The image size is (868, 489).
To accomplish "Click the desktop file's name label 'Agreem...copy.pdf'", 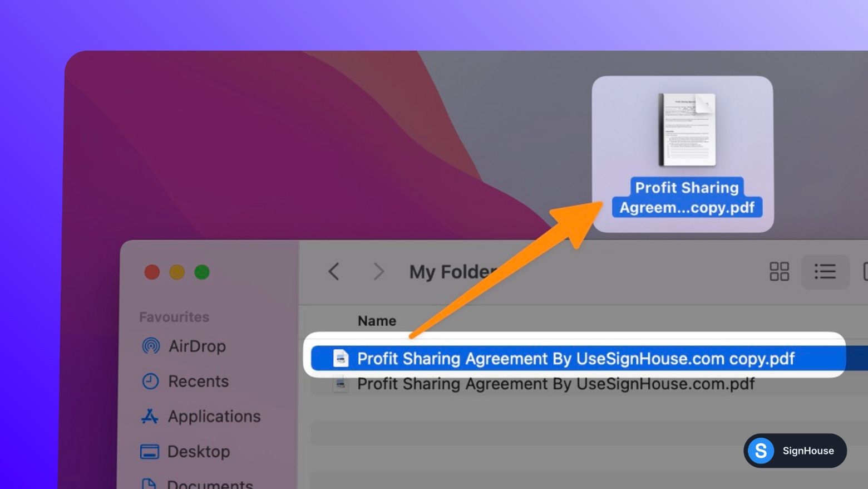I will [x=687, y=207].
